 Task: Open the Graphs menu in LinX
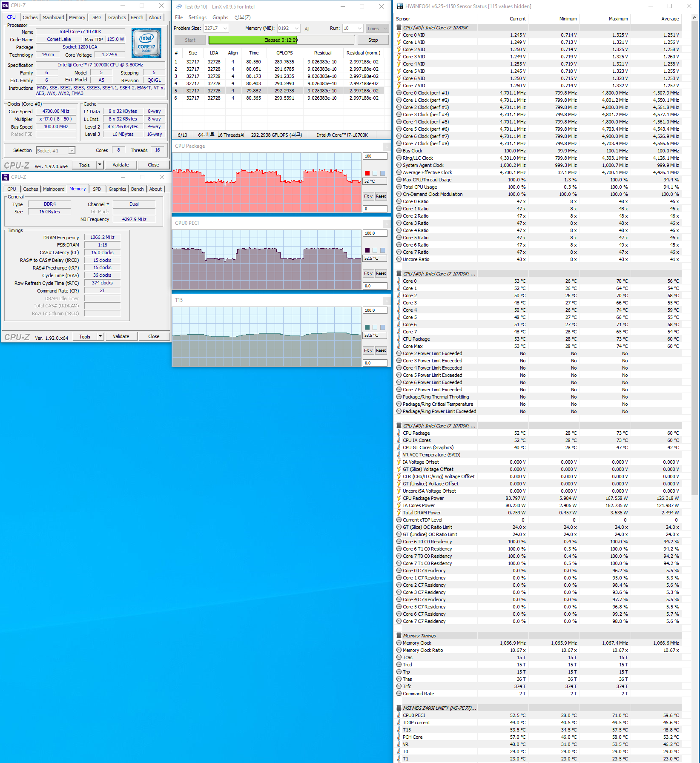(220, 17)
